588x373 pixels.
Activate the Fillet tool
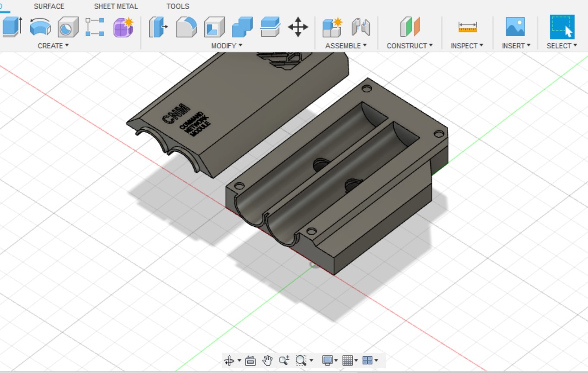pos(187,27)
